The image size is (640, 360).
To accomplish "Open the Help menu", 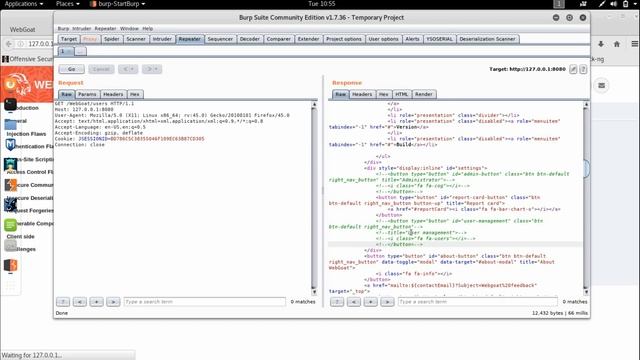I will tap(148, 29).
